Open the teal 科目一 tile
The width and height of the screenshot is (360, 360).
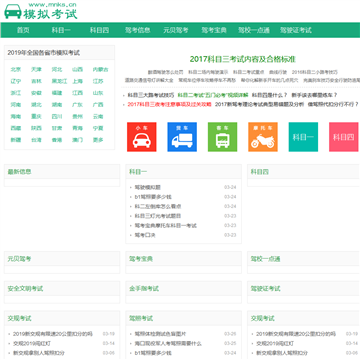(x=303, y=137)
